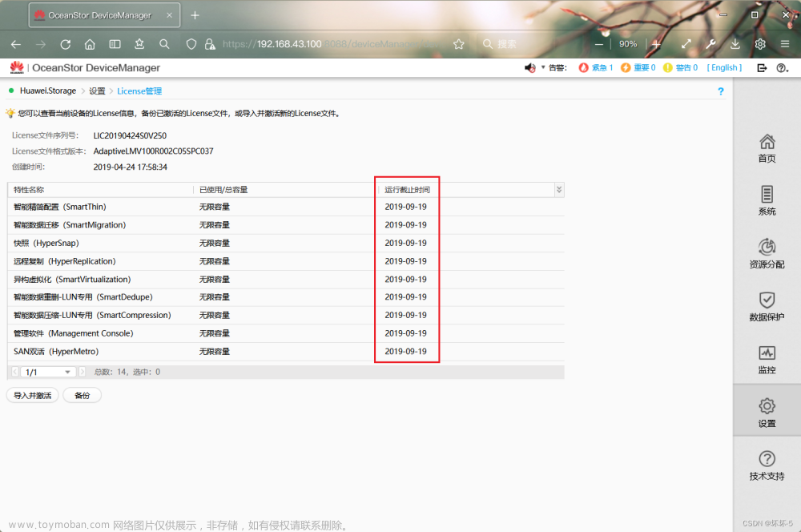
Task: Open 资源分配 provisioning in sidebar
Action: click(x=767, y=254)
